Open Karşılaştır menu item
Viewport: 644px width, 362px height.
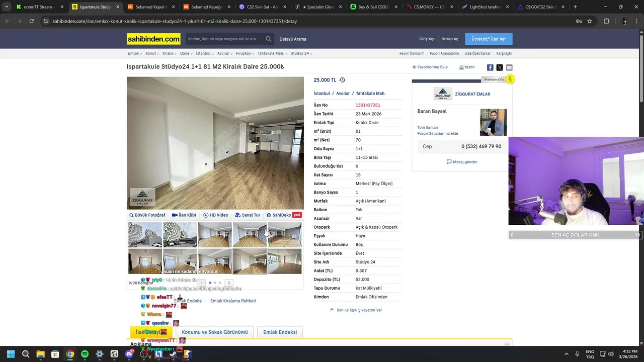tap(504, 53)
